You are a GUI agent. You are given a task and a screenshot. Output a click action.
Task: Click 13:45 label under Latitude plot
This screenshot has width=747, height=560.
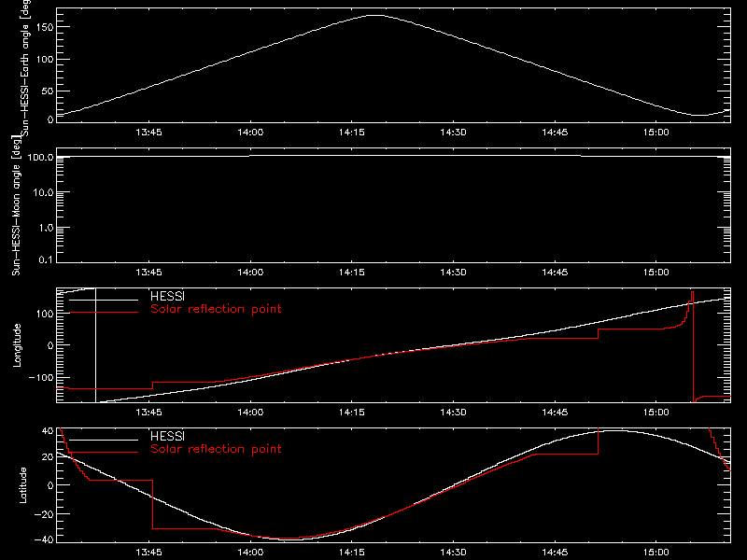(148, 553)
